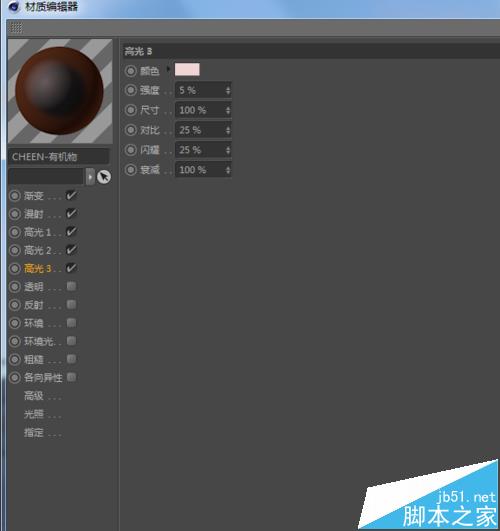Enable the 反射 channel checkbox
The image size is (500, 531).
click(71, 304)
